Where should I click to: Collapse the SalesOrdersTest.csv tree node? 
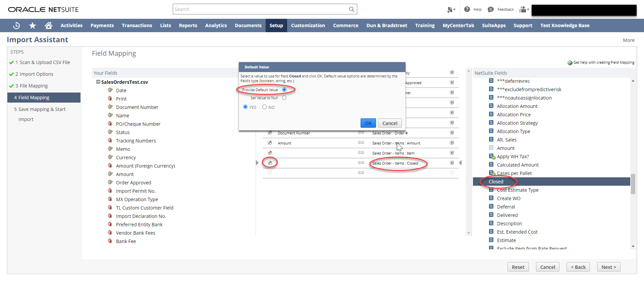pyautogui.click(x=98, y=82)
